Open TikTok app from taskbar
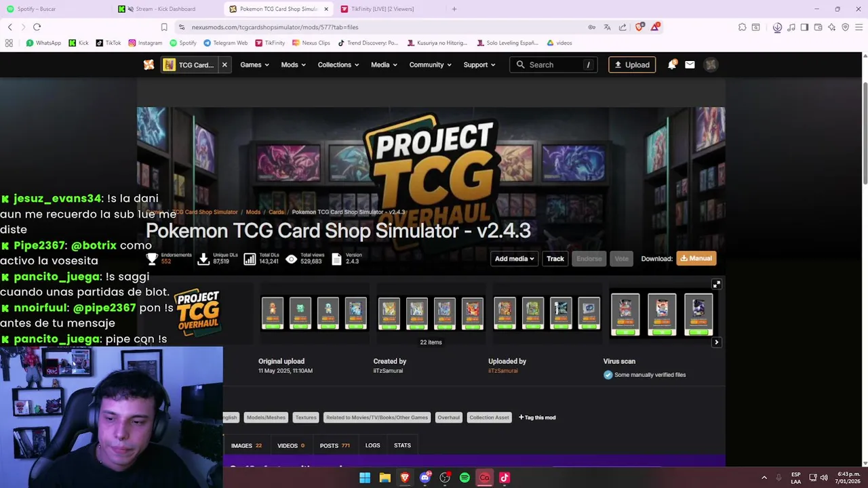 505,478
